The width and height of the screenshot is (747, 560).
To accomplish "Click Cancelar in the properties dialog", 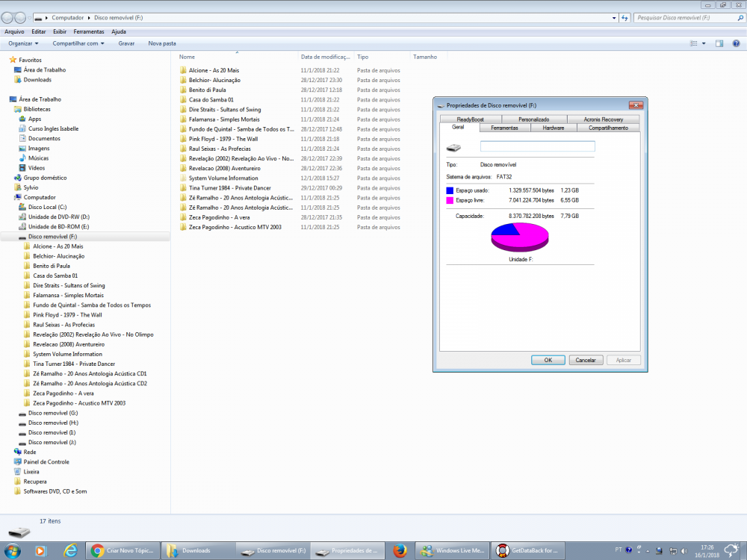I will [586, 360].
